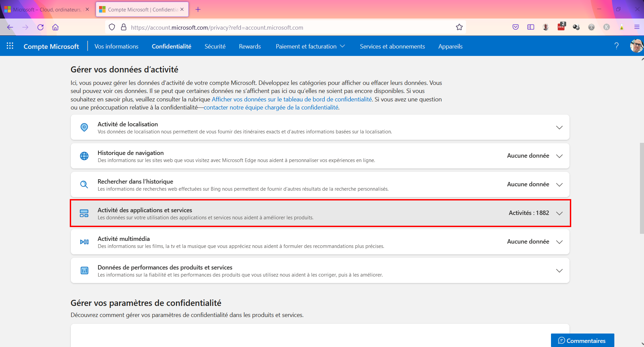Viewport: 644px width, 347px height.
Task: Open the Vos informations tab
Action: click(116, 46)
